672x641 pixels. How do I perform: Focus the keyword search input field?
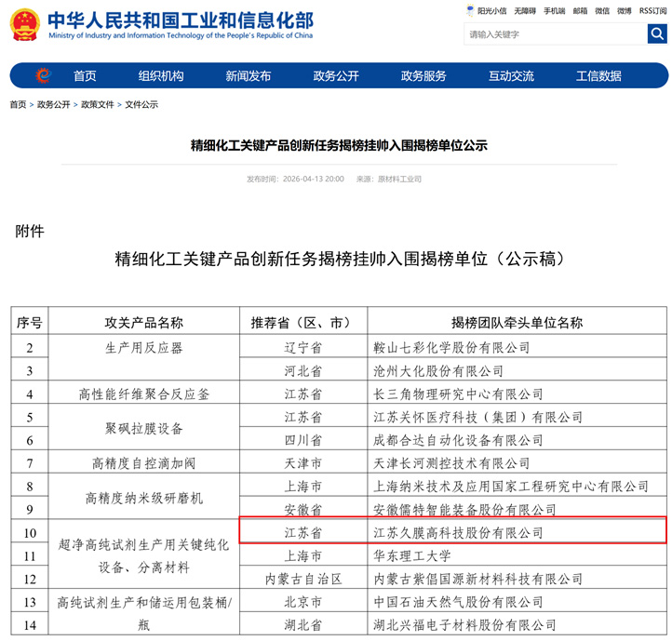[555, 34]
